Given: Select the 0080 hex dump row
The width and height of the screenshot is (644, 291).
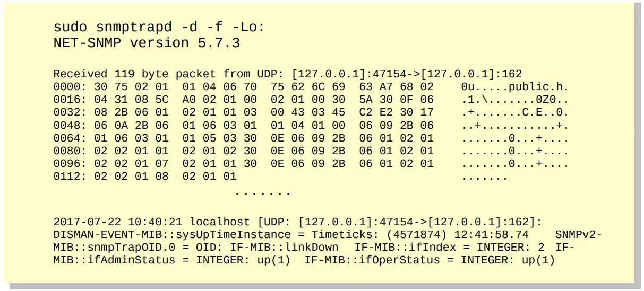Looking at the screenshot, I should [243, 151].
